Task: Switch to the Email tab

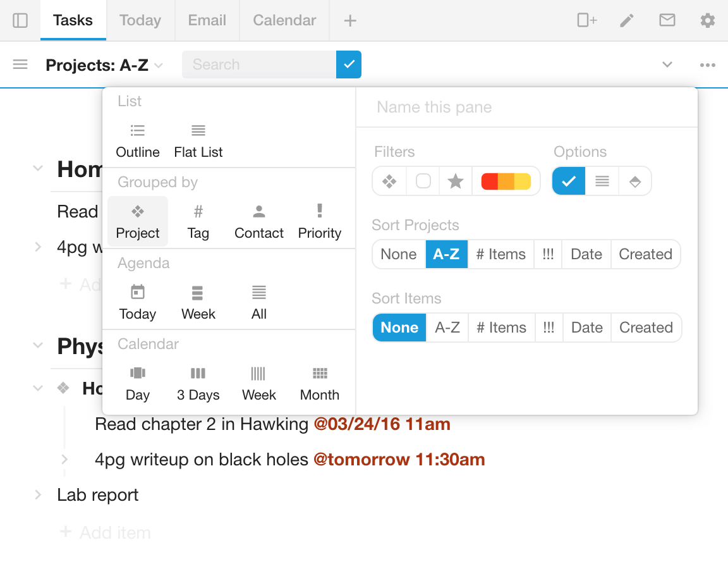Action: pyautogui.click(x=207, y=20)
